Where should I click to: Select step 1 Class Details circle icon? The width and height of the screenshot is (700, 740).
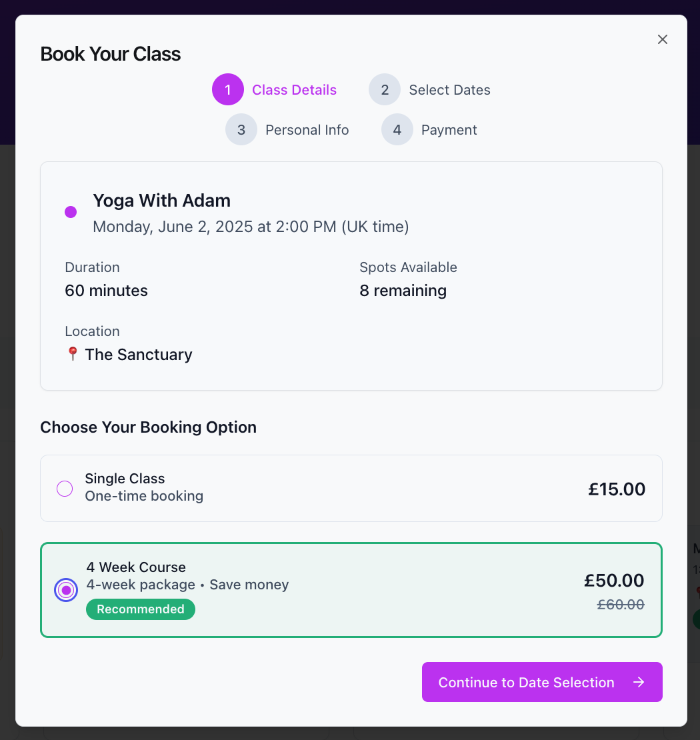228,89
